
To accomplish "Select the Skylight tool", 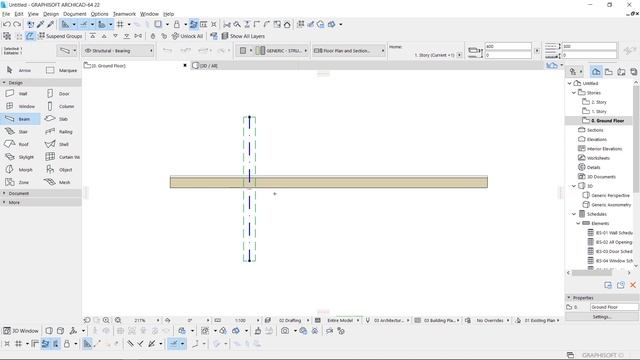I will [20, 157].
